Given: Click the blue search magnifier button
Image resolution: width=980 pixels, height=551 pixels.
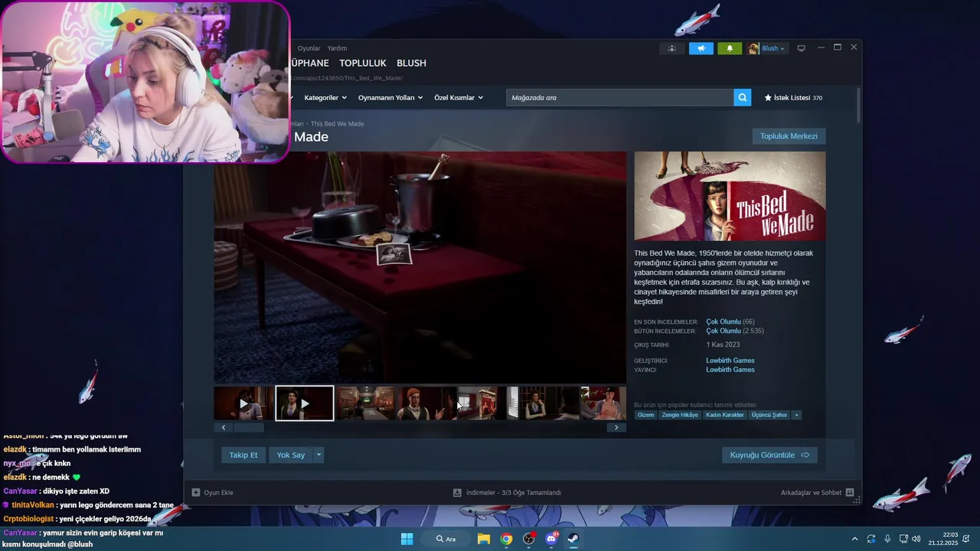Looking at the screenshot, I should pos(742,98).
